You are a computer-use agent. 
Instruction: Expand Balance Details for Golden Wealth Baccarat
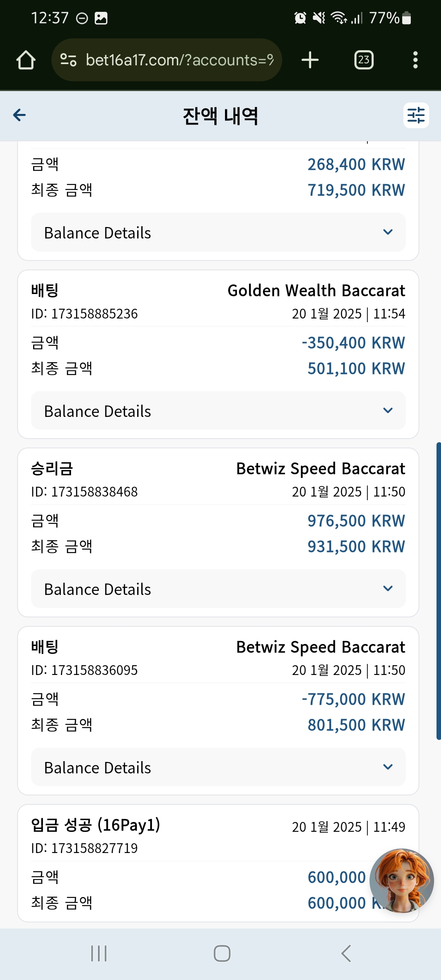click(x=218, y=411)
